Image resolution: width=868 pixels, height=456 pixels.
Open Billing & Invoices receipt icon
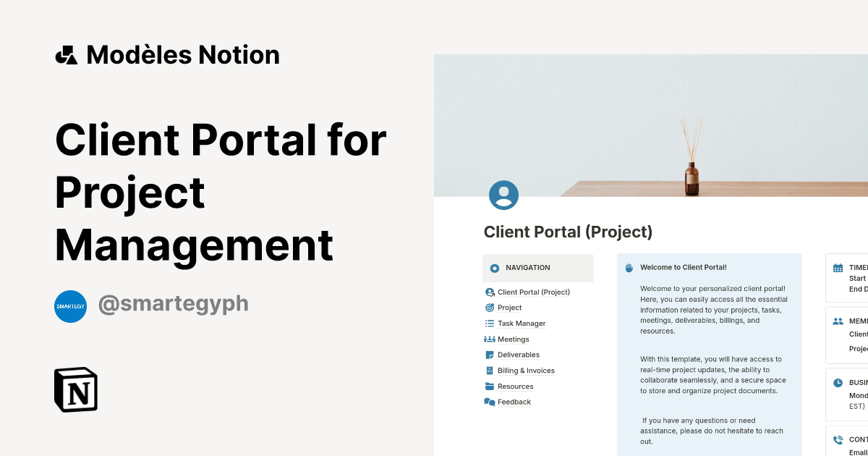pyautogui.click(x=490, y=370)
